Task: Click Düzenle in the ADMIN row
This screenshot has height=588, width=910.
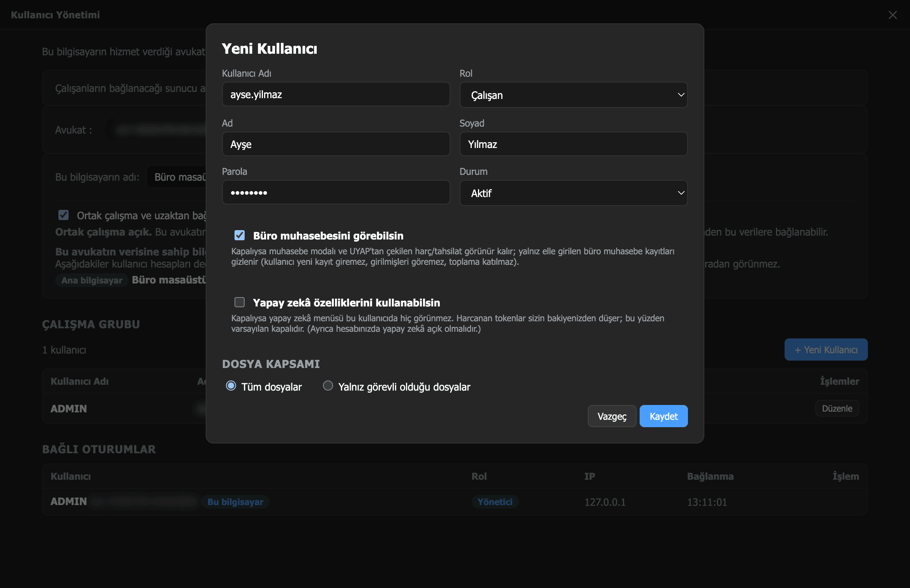Action: pos(837,408)
